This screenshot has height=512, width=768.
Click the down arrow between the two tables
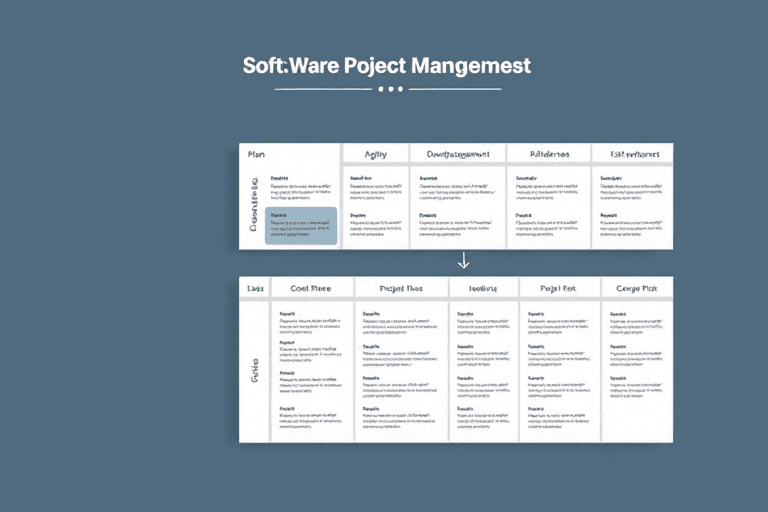(463, 262)
